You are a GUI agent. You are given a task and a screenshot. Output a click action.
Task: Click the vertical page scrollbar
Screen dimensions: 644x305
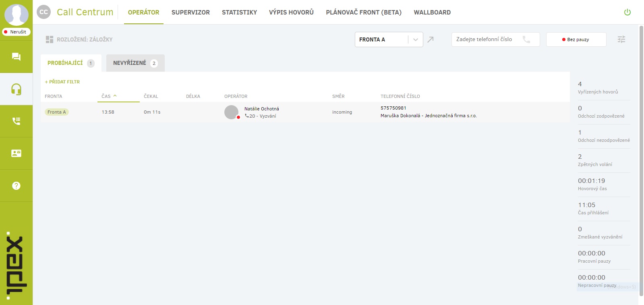(x=641, y=161)
